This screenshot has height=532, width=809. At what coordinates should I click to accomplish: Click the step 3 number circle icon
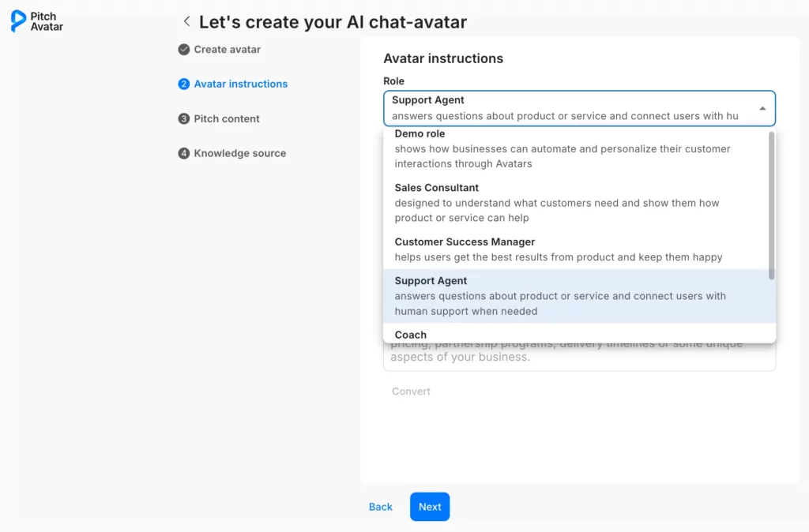[x=184, y=118]
